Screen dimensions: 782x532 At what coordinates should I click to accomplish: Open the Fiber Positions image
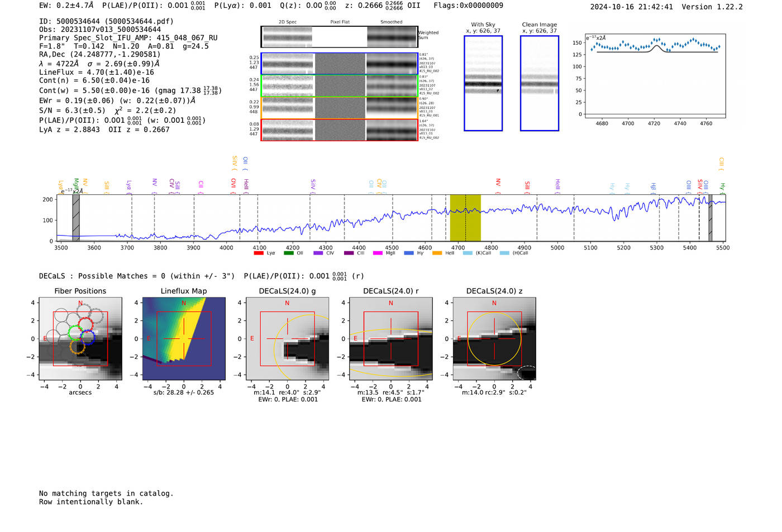tap(80, 339)
